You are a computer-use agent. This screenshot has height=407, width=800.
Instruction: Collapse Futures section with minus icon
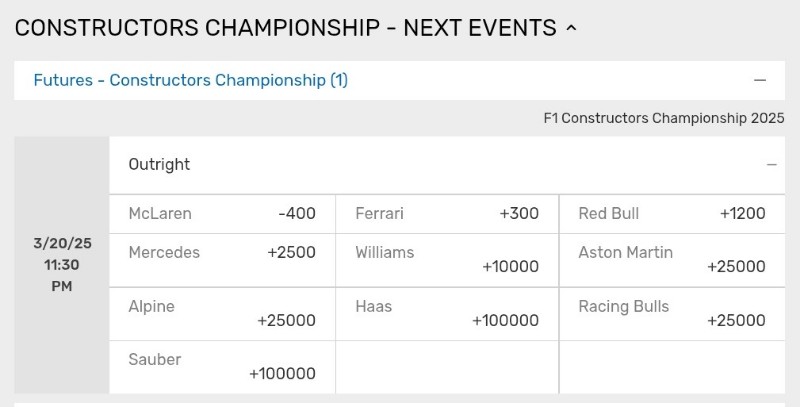(760, 80)
